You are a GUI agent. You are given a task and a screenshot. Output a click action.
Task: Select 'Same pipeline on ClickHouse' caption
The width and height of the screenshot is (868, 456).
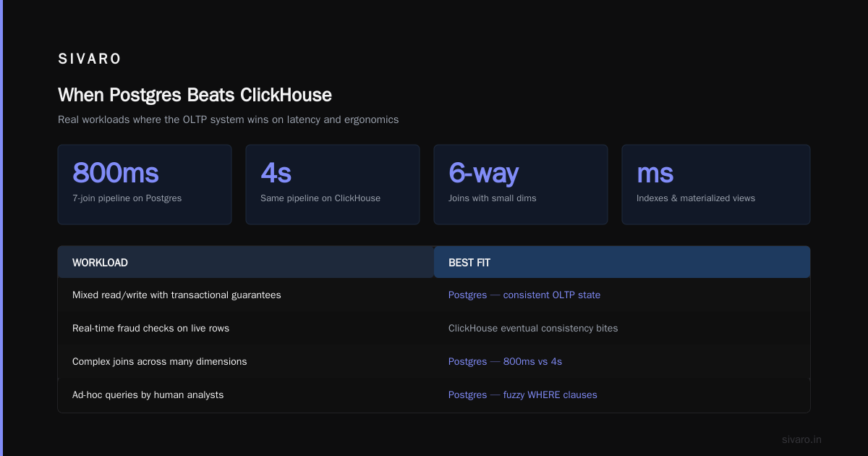pos(320,198)
